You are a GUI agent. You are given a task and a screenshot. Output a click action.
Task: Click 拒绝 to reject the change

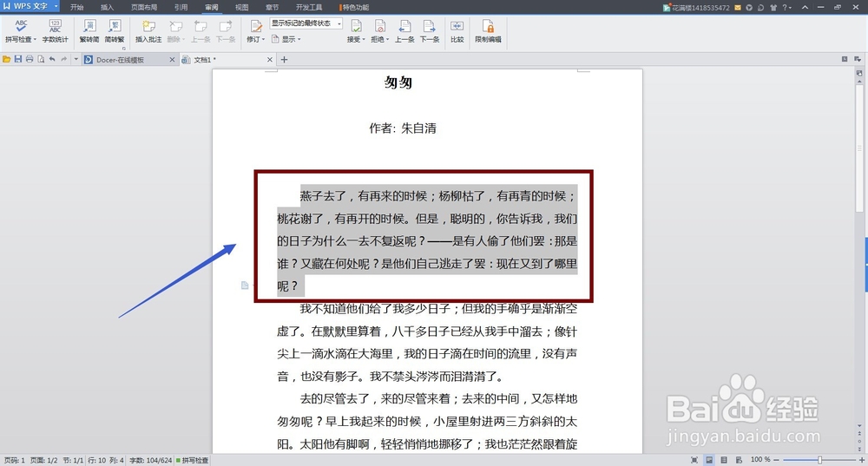[379, 31]
